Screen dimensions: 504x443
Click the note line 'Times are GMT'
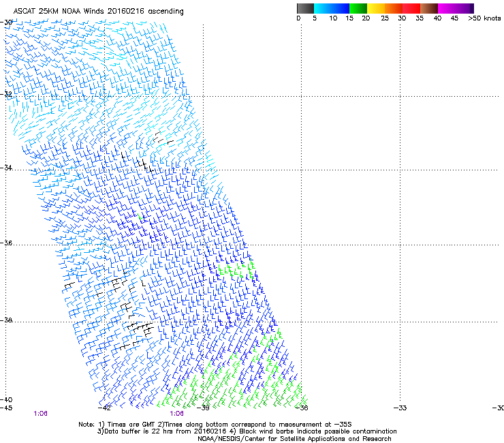pyautogui.click(x=132, y=425)
